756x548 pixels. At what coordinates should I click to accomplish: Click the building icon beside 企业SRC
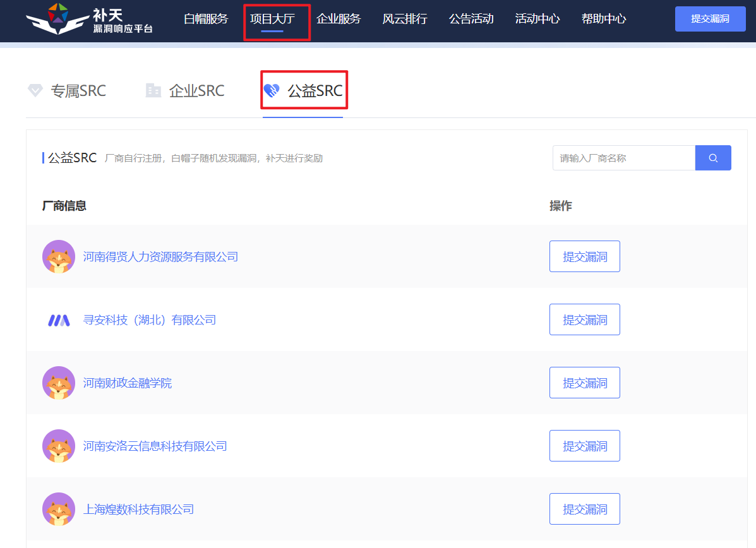[153, 90]
